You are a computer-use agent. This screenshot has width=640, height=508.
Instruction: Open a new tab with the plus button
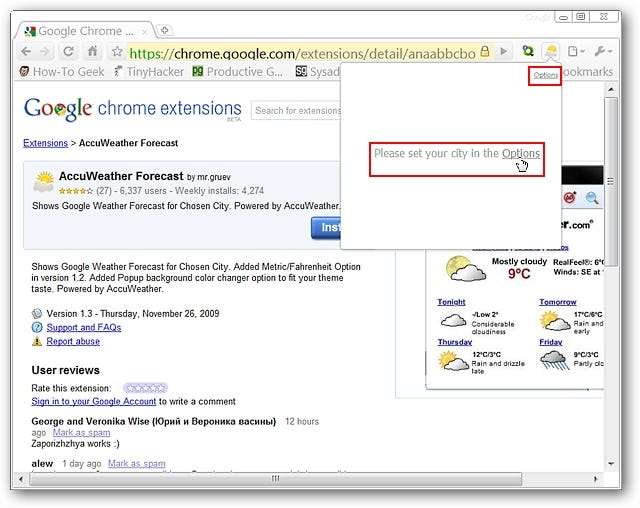165,30
